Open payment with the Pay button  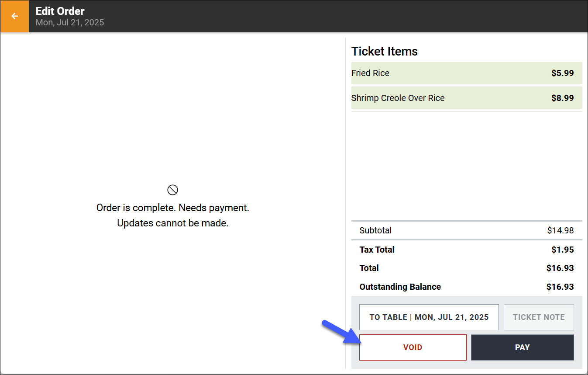(x=522, y=347)
